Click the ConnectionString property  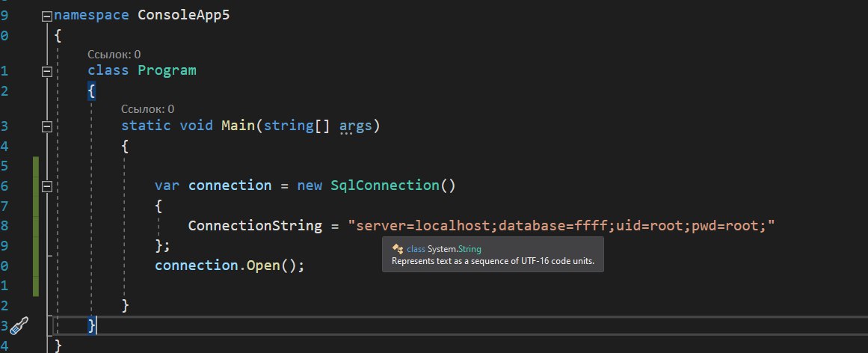(255, 226)
